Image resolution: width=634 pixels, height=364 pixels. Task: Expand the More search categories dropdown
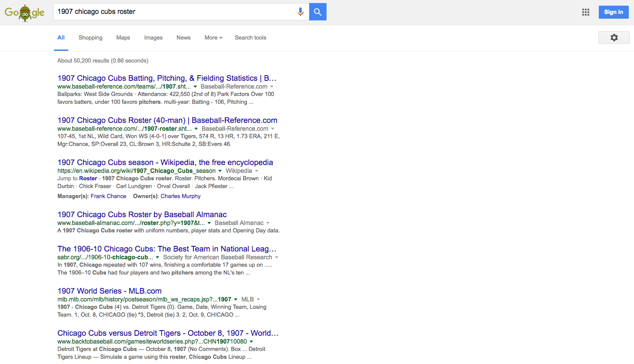tap(214, 38)
